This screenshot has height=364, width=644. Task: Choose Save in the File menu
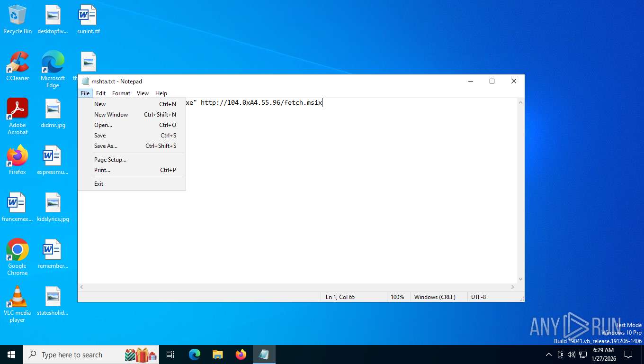(x=132, y=136)
